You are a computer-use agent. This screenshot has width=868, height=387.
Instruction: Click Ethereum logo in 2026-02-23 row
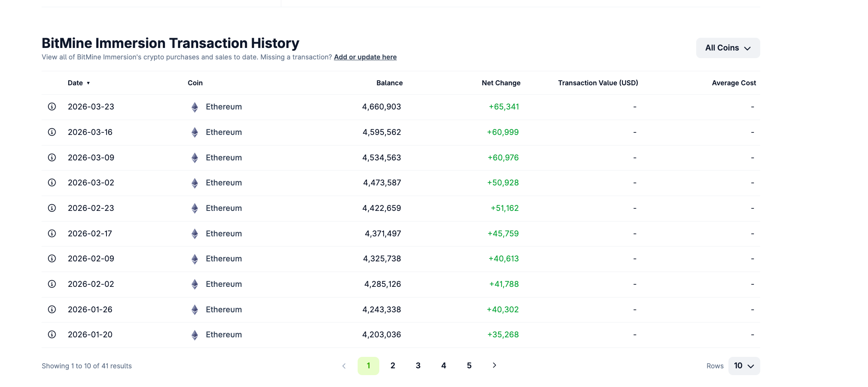click(195, 208)
